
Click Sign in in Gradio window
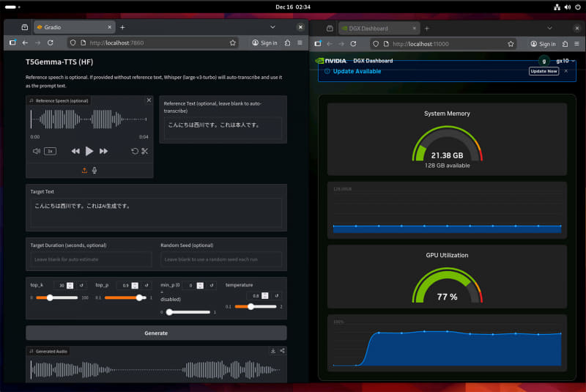click(x=264, y=43)
